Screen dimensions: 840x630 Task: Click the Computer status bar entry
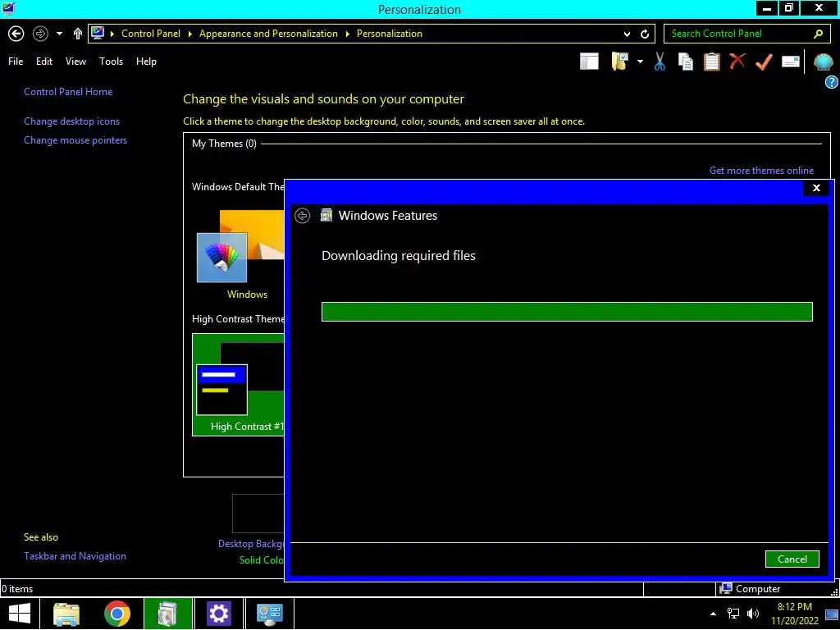(750, 589)
